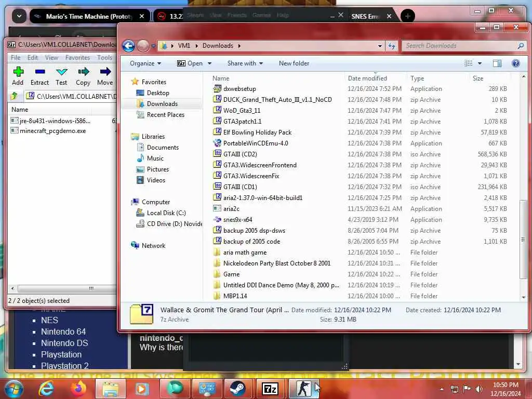Click the Counter-Strike taskbar icon
The width and height of the screenshot is (532, 399).
click(303, 389)
